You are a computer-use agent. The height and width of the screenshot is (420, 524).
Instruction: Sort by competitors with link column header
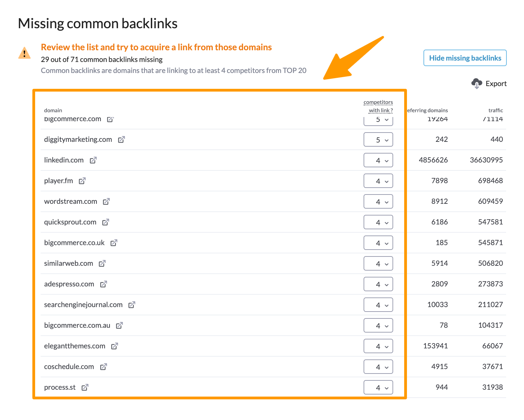click(378, 106)
